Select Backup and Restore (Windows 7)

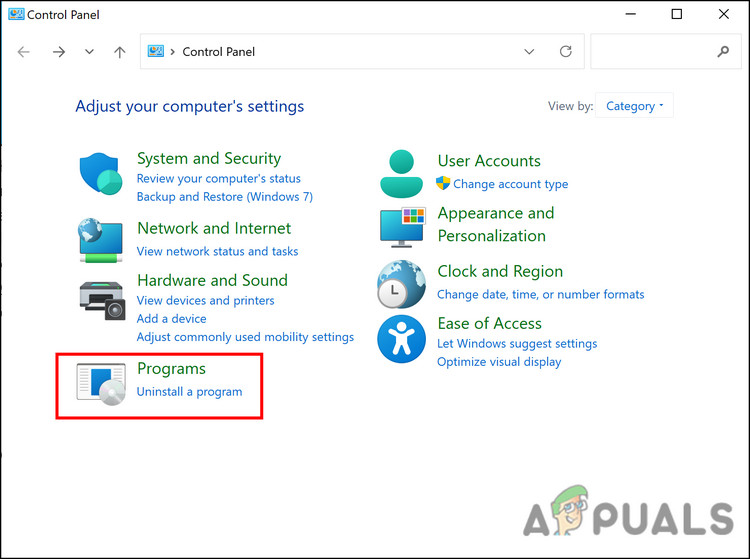(x=224, y=197)
